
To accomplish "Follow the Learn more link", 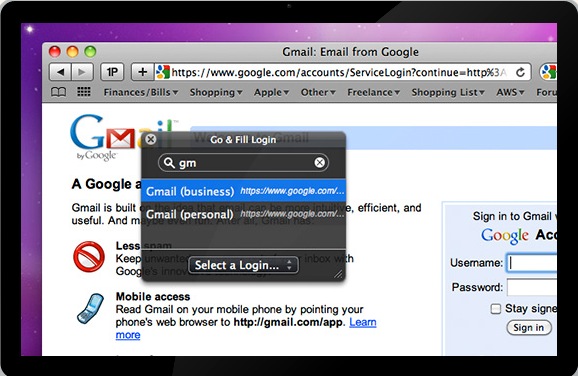I will pos(363,322).
